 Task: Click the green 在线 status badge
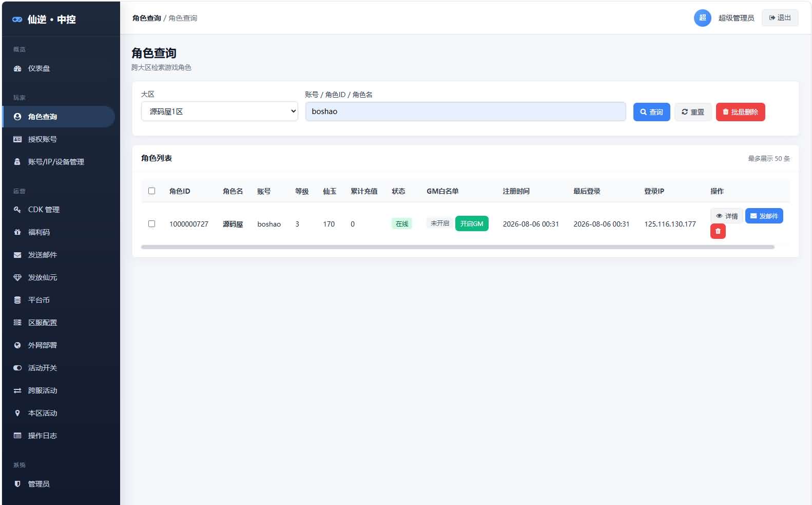coord(401,223)
